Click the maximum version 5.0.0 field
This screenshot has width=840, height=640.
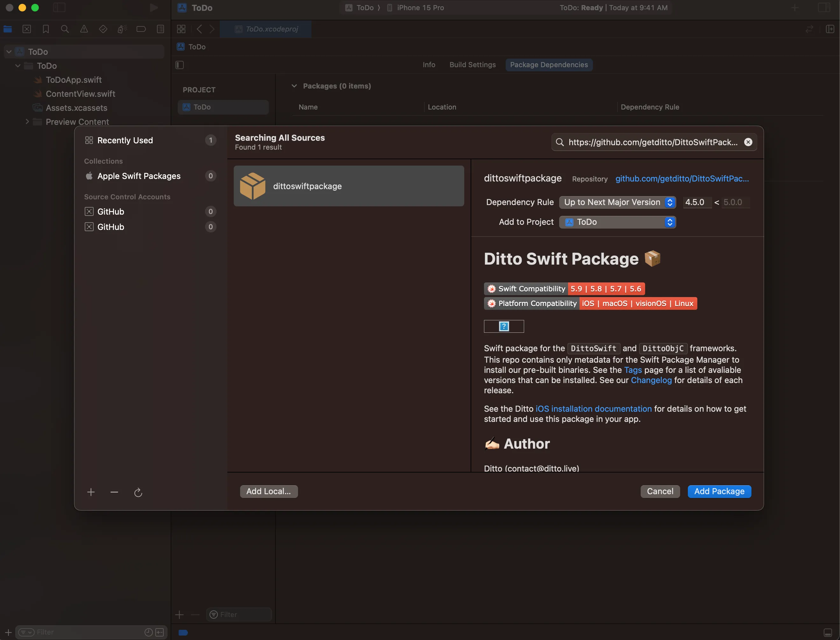(x=736, y=202)
